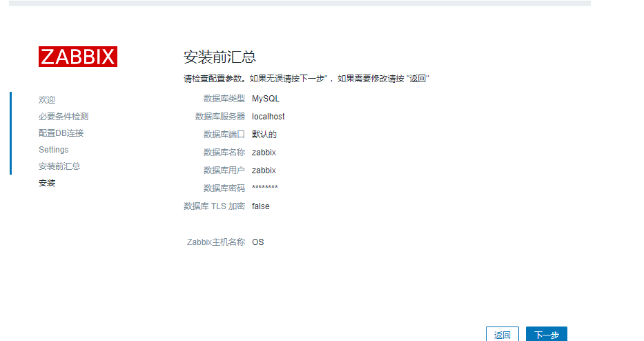Click the masked database password value
This screenshot has height=341, width=644.
click(264, 188)
